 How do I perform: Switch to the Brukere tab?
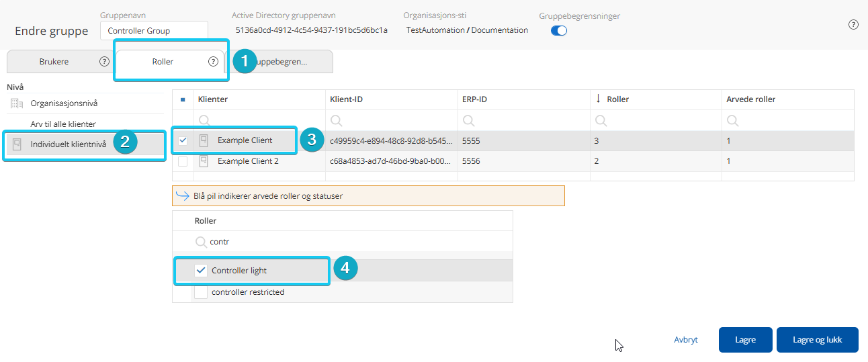(54, 61)
